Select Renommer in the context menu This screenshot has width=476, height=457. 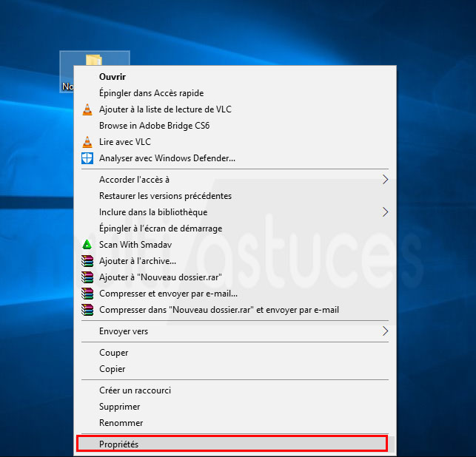121,423
